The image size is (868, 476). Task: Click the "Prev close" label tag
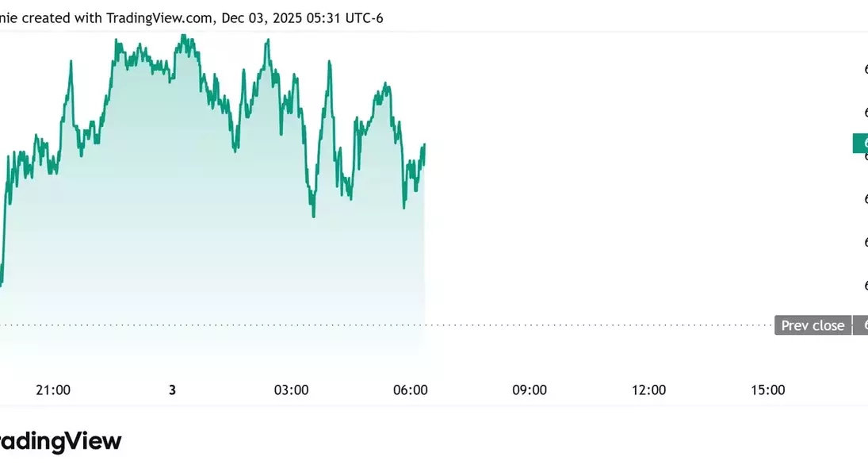(x=813, y=325)
